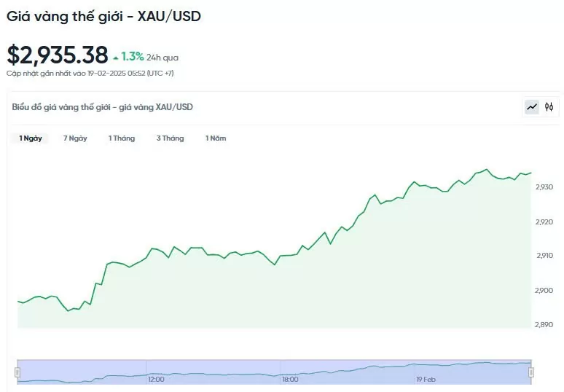Viewport: 564px width, 392px height.
Task: Switch to candlestick chart view icon
Action: click(x=549, y=107)
